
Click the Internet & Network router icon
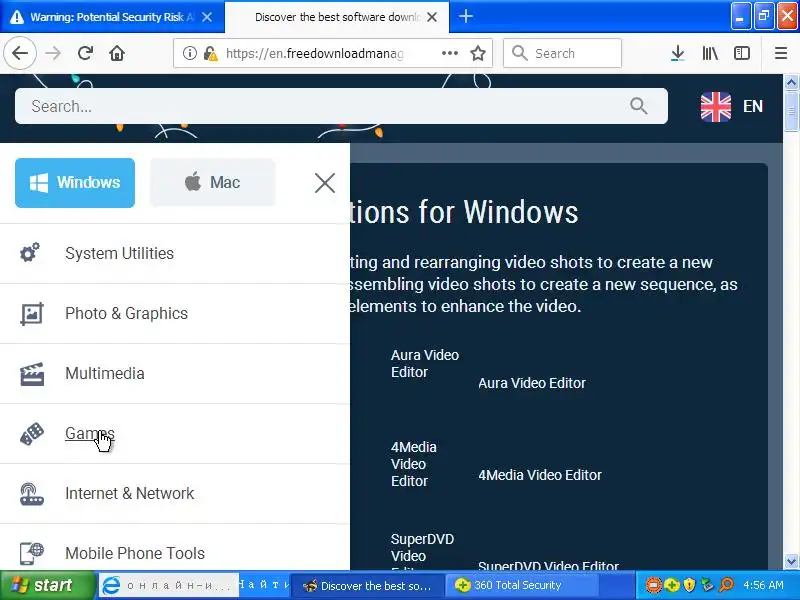tap(32, 494)
